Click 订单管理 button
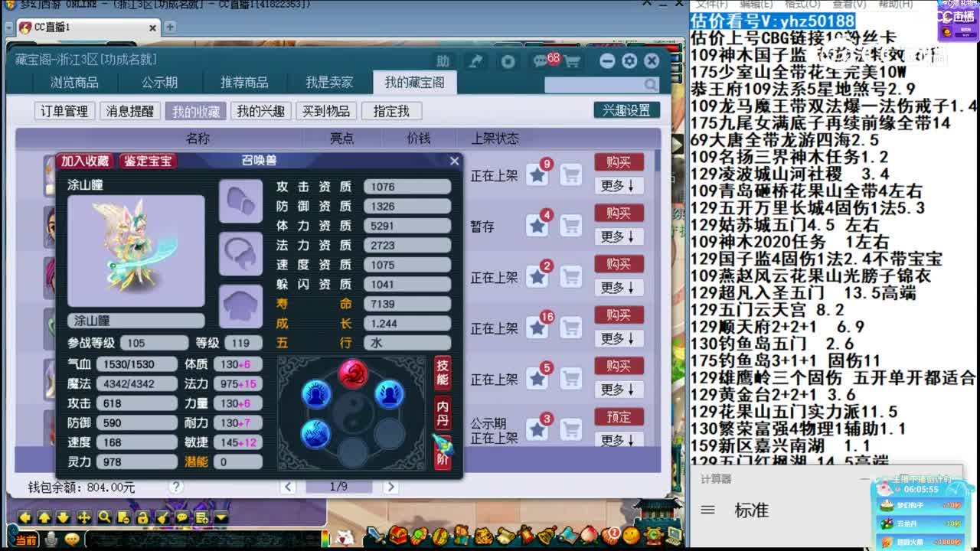This screenshot has width=980, height=551. tap(64, 111)
